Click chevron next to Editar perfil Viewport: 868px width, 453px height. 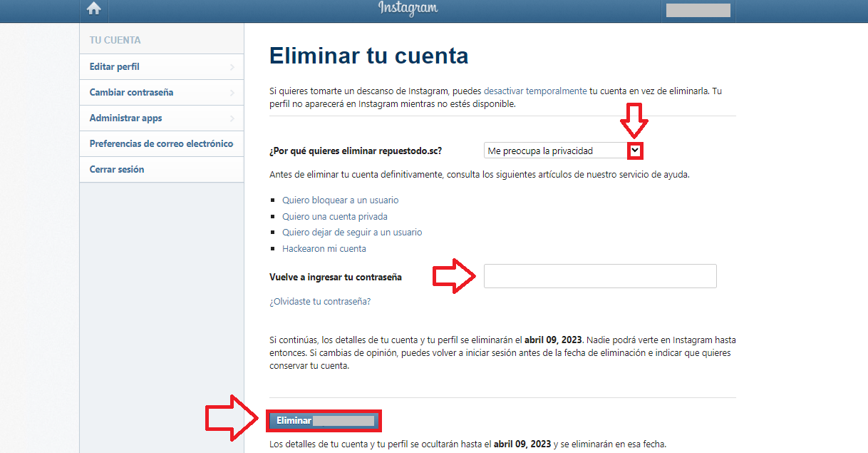click(232, 67)
